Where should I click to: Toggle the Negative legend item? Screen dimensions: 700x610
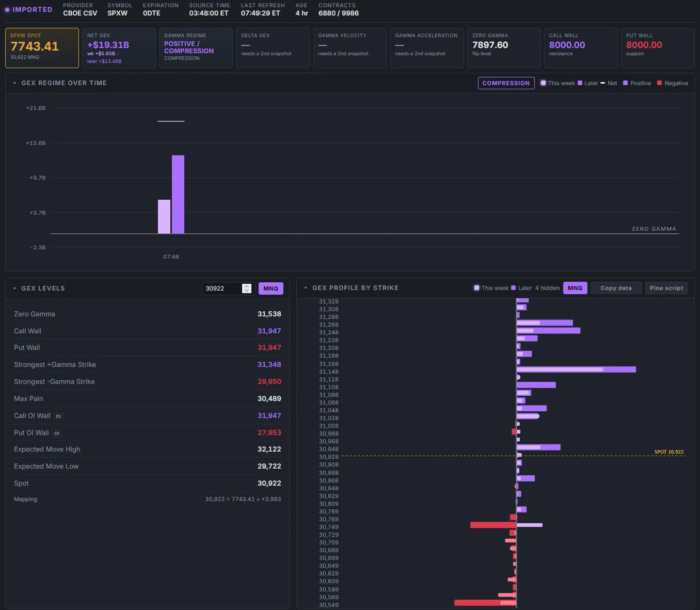[673, 83]
